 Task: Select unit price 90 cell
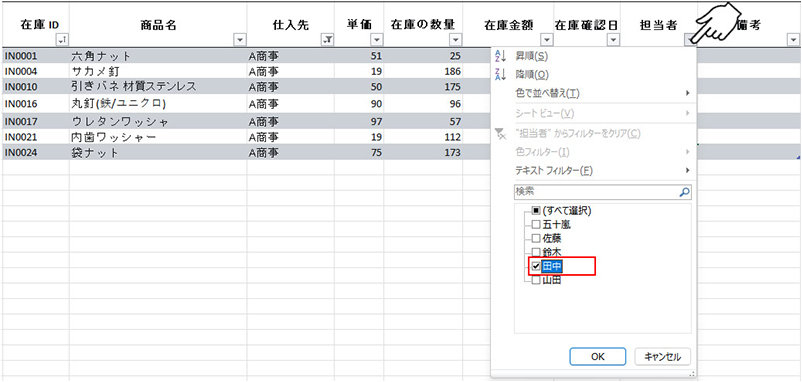click(359, 103)
